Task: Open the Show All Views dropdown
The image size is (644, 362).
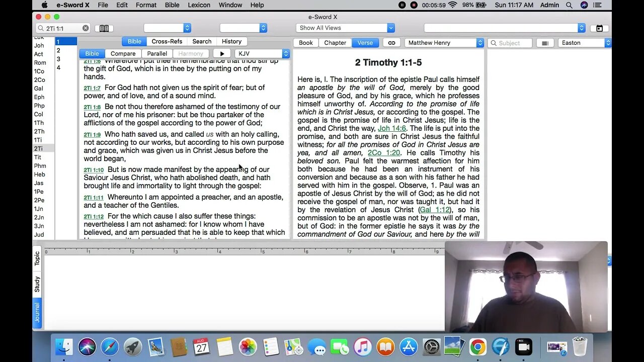Action: coord(345,28)
